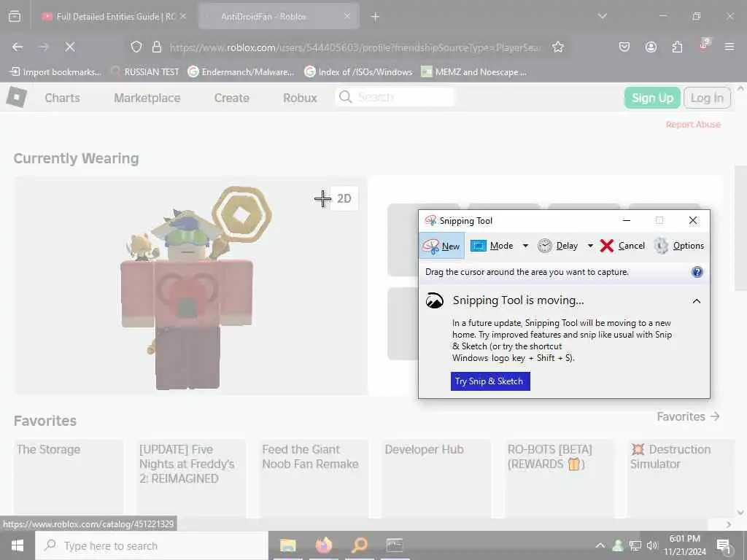This screenshot has width=747, height=560.
Task: Click the Roblox logo
Action: pos(17,97)
